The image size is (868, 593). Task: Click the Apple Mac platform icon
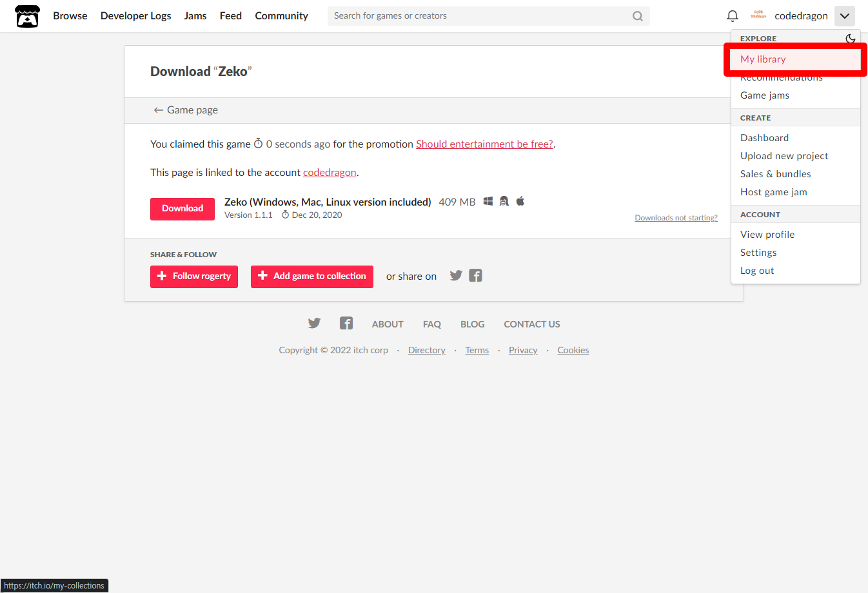[x=520, y=201]
